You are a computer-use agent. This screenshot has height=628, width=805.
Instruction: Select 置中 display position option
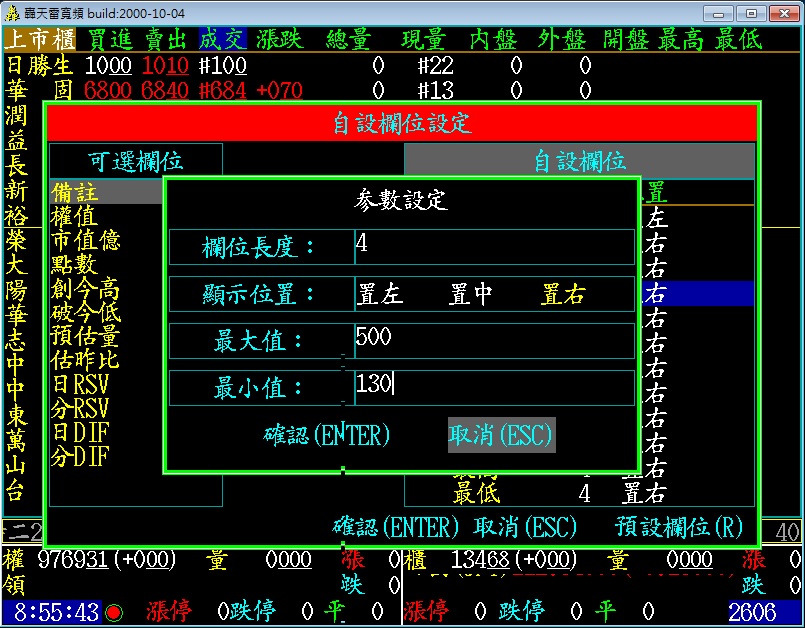471,294
